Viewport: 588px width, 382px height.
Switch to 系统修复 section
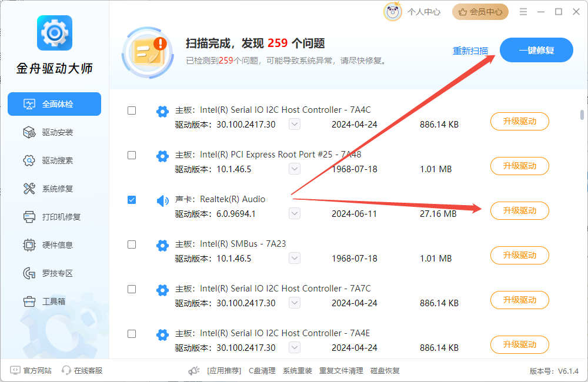click(x=54, y=189)
